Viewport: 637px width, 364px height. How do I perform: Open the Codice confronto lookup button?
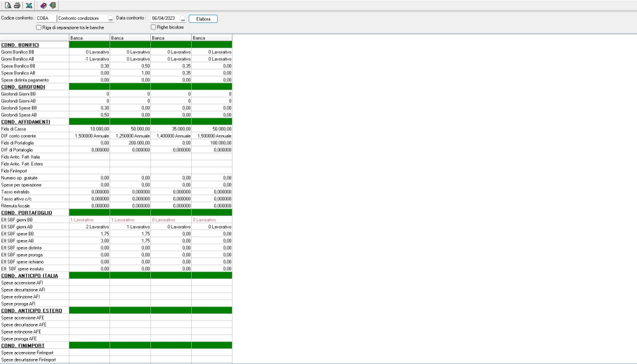(110, 19)
